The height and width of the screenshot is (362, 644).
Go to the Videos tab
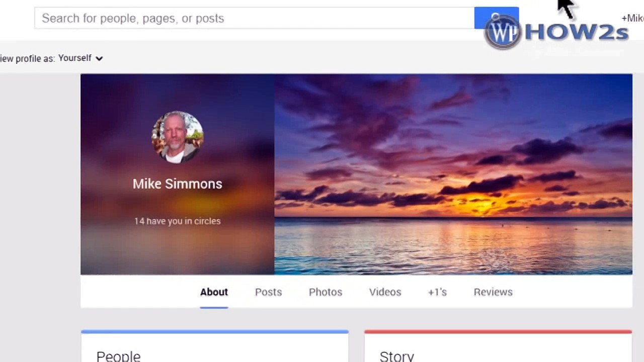pyautogui.click(x=385, y=292)
